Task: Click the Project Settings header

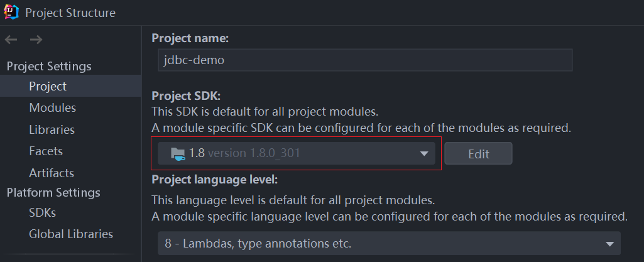Action: click(49, 66)
